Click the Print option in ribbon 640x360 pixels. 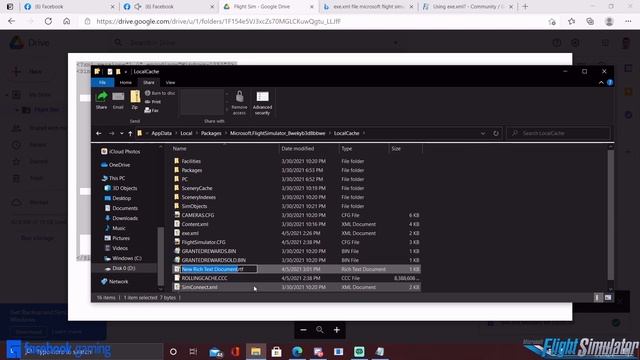pyautogui.click(x=153, y=102)
